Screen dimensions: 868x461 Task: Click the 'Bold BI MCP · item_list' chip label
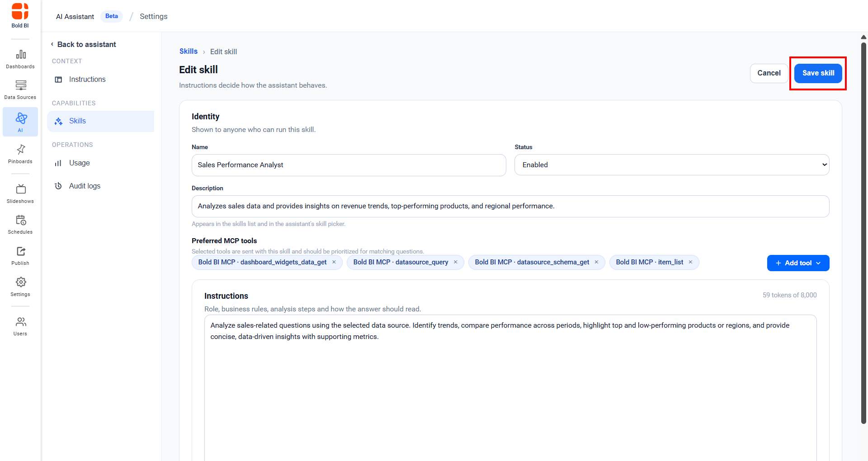coord(649,262)
